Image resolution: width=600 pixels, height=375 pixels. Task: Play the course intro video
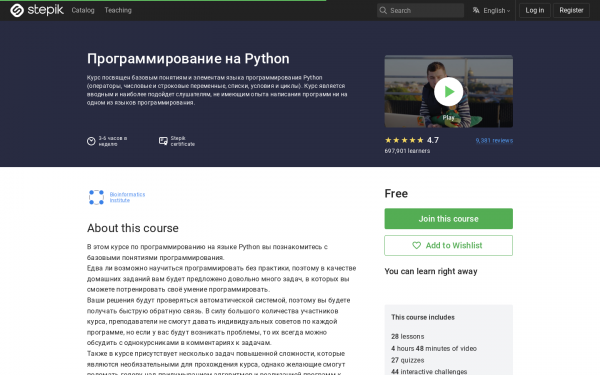[x=448, y=91]
